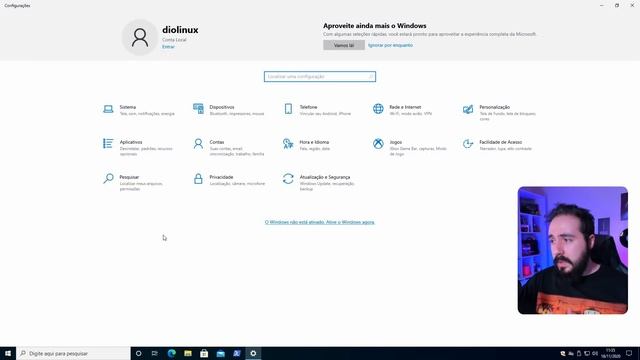This screenshot has height=360, width=640.
Task: Open the Personalização settings category
Action: click(x=500, y=112)
